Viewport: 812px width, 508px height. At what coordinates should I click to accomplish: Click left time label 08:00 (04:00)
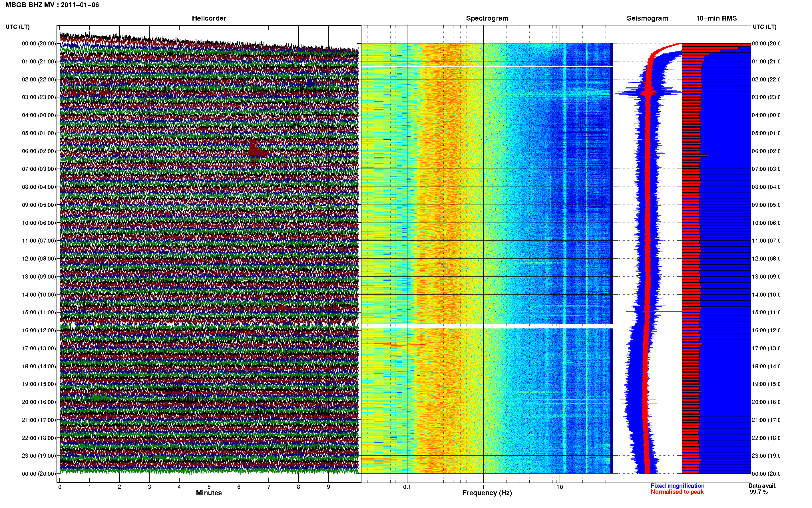39,187
